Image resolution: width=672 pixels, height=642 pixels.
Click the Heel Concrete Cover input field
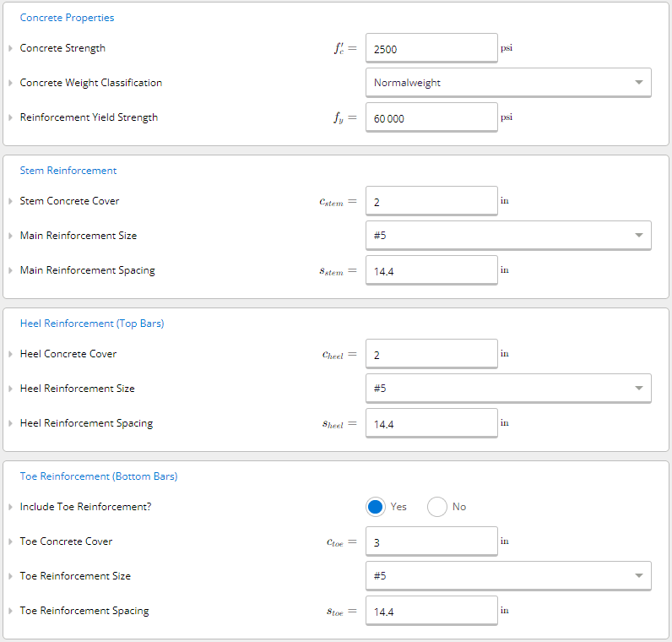(x=431, y=355)
